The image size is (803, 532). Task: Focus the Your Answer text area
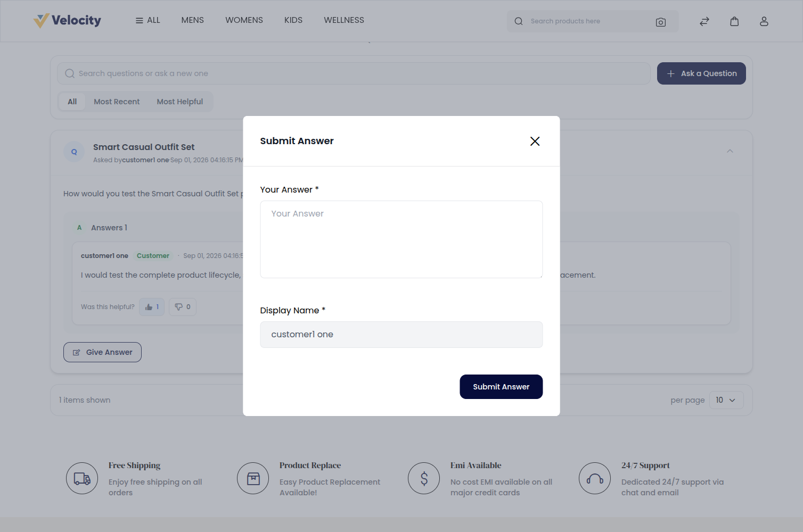(x=401, y=239)
